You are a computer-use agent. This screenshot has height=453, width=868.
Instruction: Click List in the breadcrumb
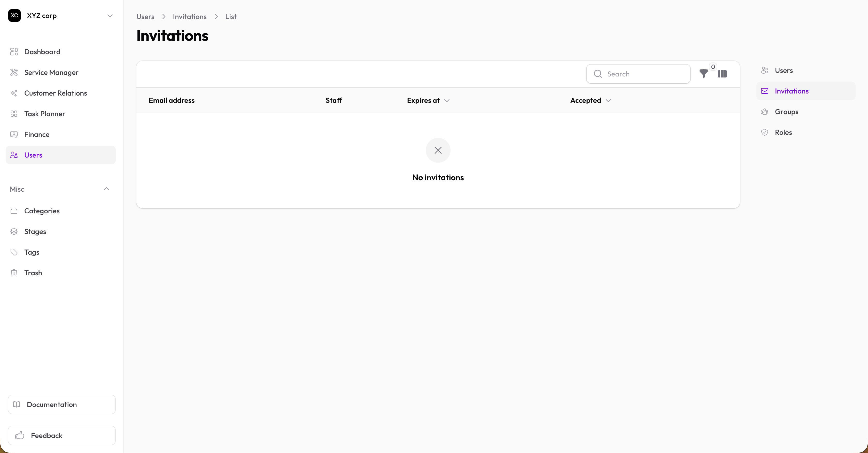[x=231, y=17]
